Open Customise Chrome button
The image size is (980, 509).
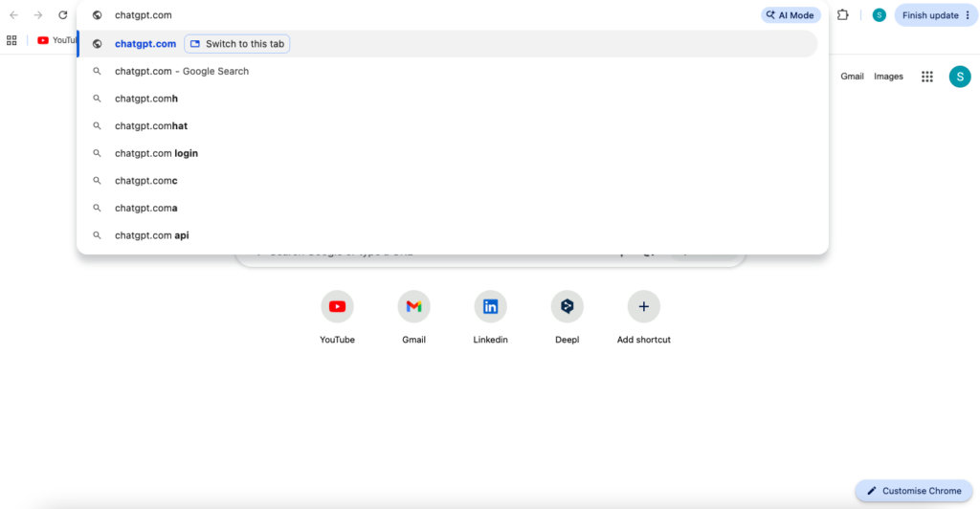[914, 491]
